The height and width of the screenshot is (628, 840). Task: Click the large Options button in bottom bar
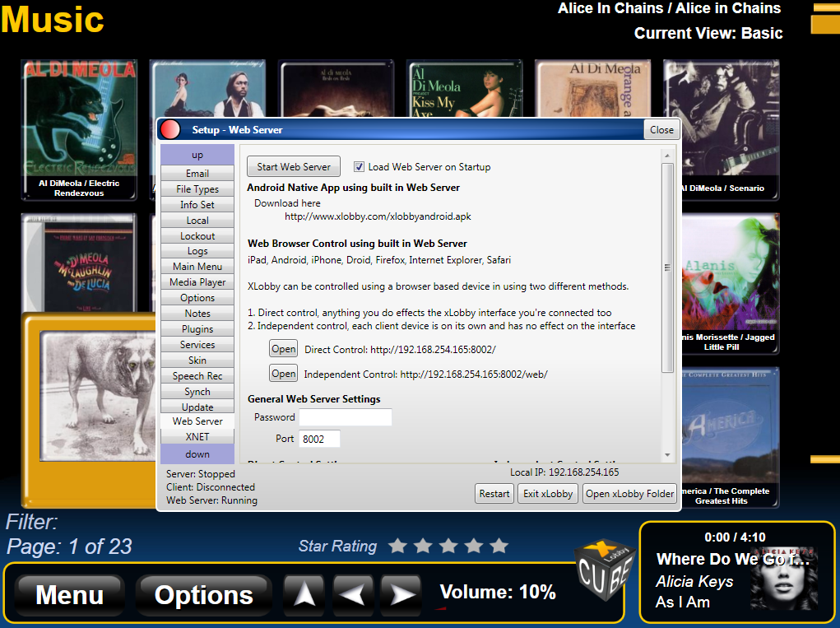(x=203, y=595)
